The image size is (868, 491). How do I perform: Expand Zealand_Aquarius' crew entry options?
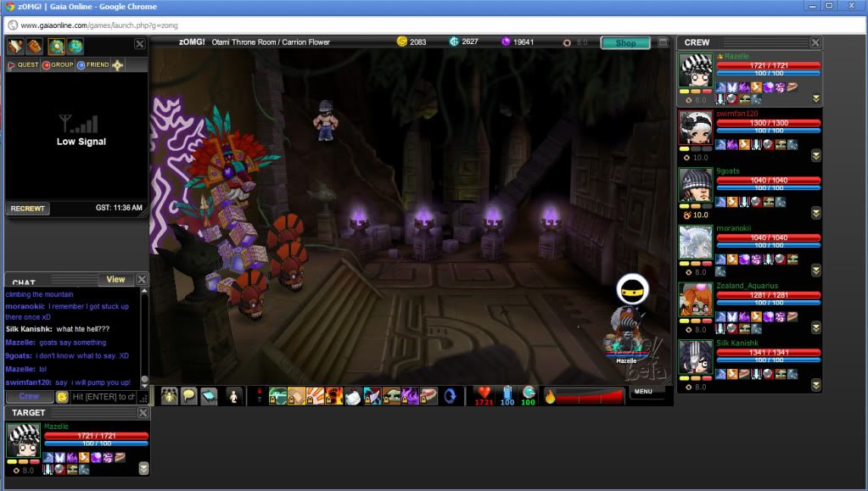816,327
